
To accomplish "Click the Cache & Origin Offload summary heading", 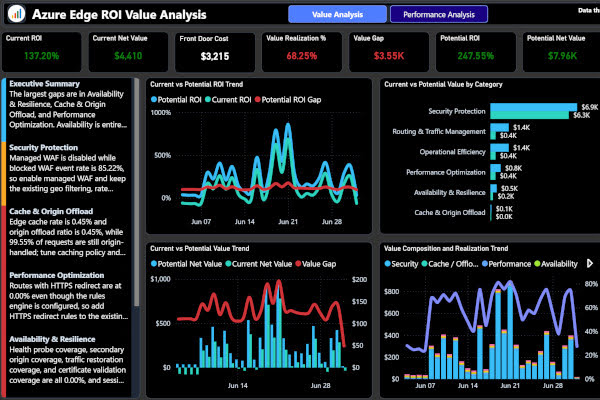I will [x=51, y=211].
